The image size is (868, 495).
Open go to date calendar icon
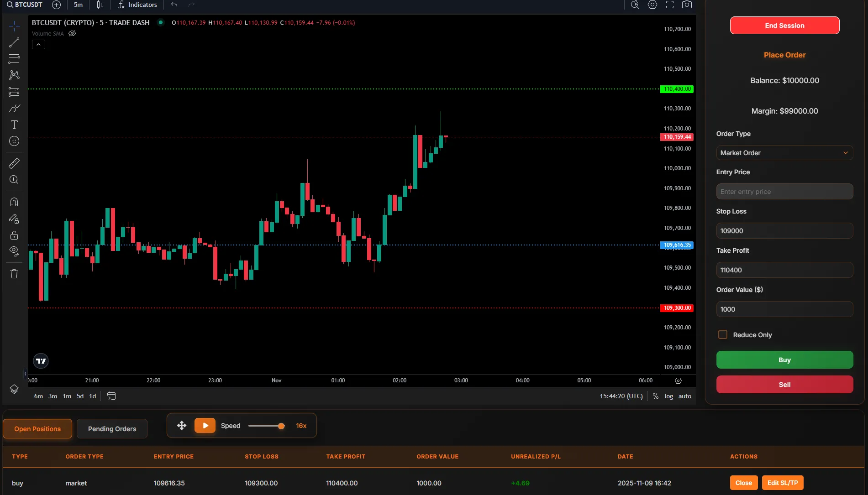111,396
